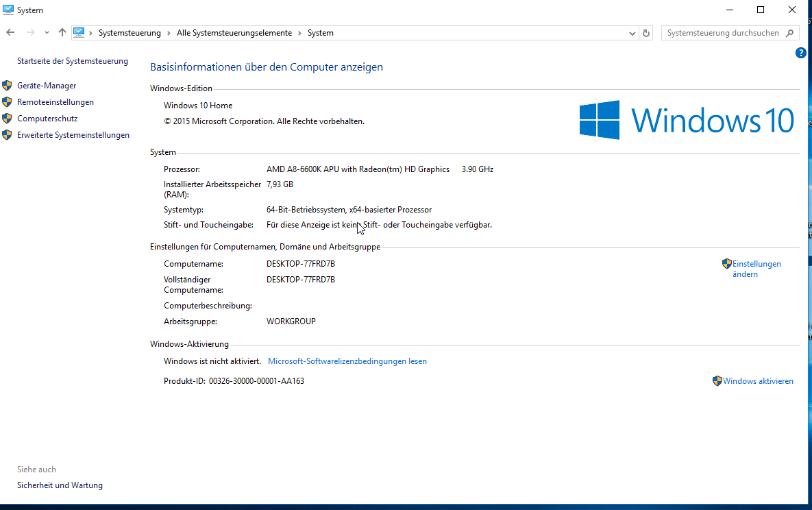Screen dimensions: 812x510
Task: Click Basisinformationen über den Computer anzeigen heading
Action: pyautogui.click(x=266, y=67)
